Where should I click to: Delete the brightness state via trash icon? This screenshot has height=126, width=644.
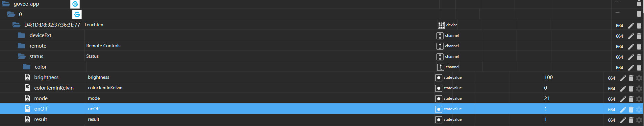(631, 78)
